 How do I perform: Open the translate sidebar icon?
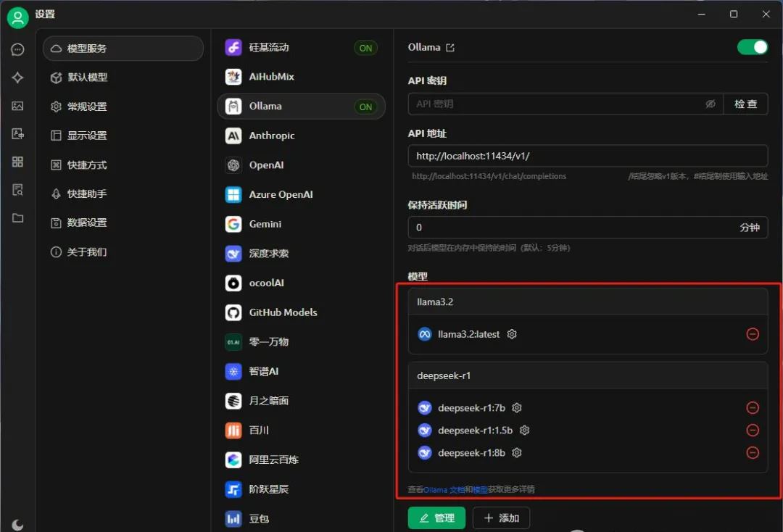pos(17,134)
